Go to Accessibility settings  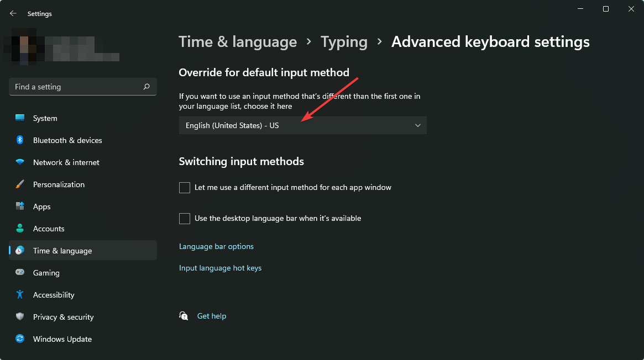[x=82, y=295]
